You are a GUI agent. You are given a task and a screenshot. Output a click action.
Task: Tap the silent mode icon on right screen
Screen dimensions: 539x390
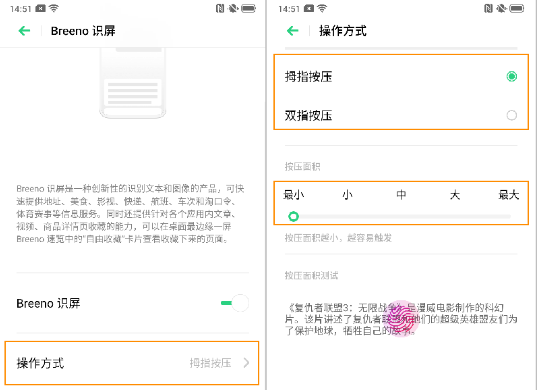(x=501, y=8)
